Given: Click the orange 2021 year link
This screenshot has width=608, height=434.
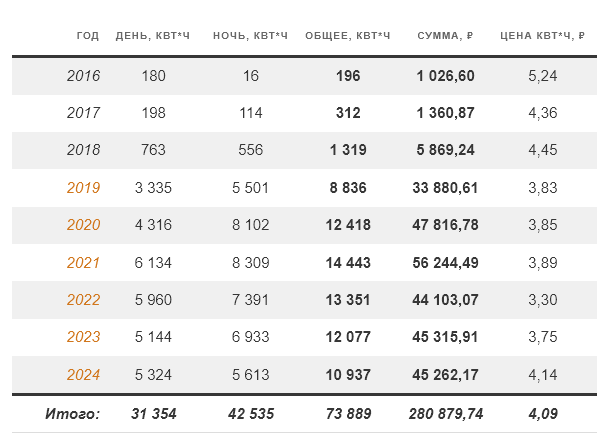Looking at the screenshot, I should click(83, 263).
